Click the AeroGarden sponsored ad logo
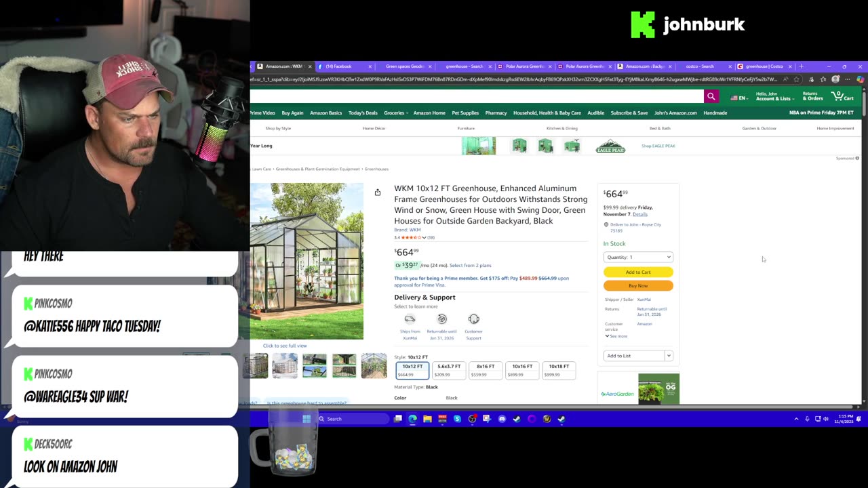Image resolution: width=868 pixels, height=488 pixels. (617, 394)
